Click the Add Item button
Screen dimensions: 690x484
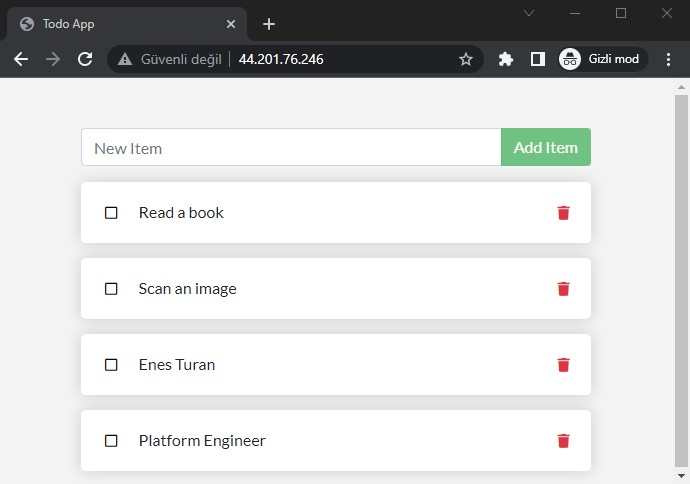pyautogui.click(x=546, y=147)
